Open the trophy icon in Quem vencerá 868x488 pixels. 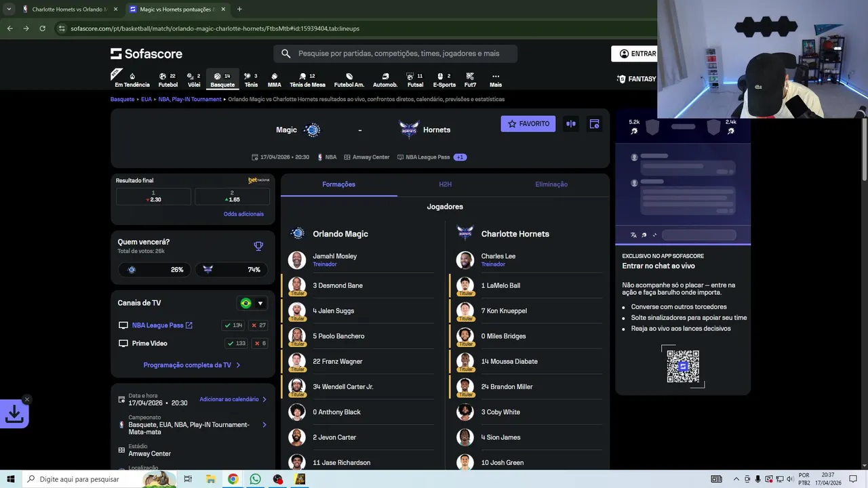coord(258,246)
